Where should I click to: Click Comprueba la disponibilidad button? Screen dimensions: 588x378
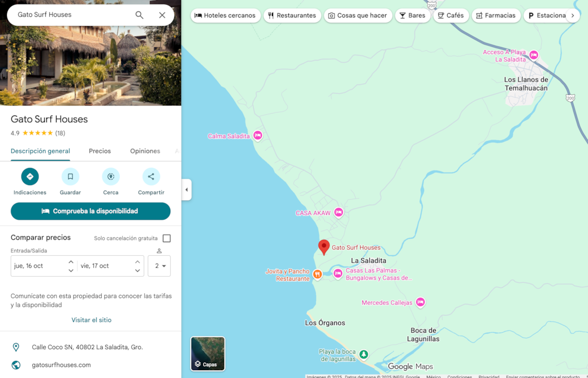click(90, 211)
